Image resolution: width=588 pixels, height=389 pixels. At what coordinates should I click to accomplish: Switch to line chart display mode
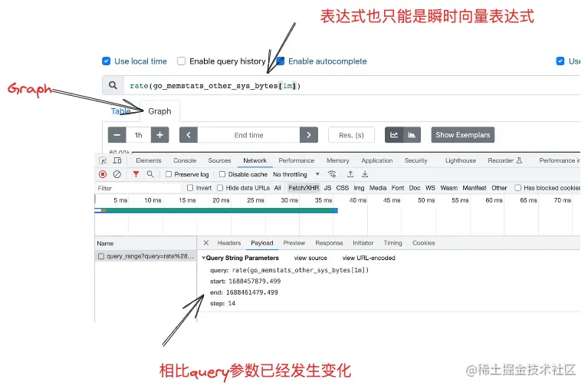(394, 135)
